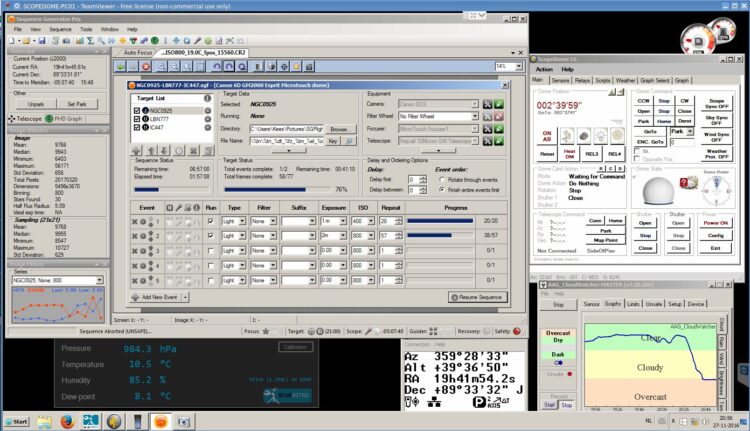
Task: Enable Run checkbox for event 3
Action: click(x=210, y=251)
